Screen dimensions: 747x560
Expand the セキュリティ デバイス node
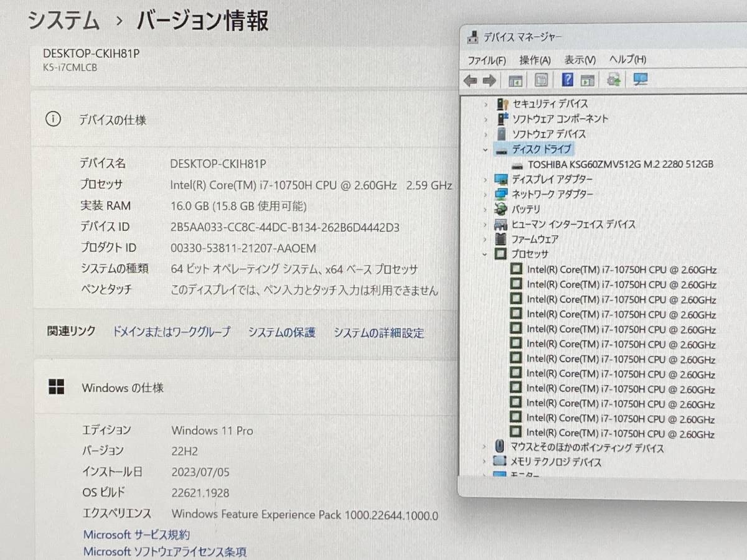[486, 104]
